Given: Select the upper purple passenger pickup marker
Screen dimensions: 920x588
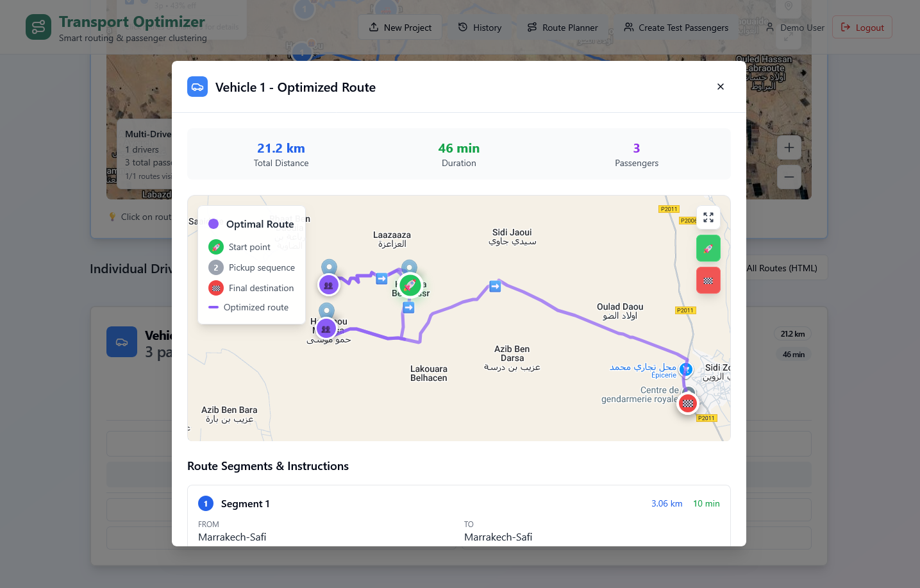Looking at the screenshot, I should (x=328, y=285).
